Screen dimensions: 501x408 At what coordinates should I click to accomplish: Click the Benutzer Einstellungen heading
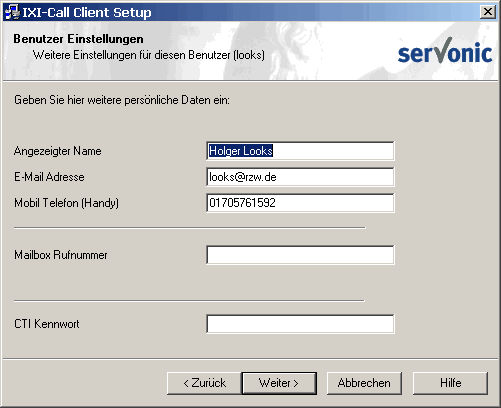pyautogui.click(x=78, y=39)
